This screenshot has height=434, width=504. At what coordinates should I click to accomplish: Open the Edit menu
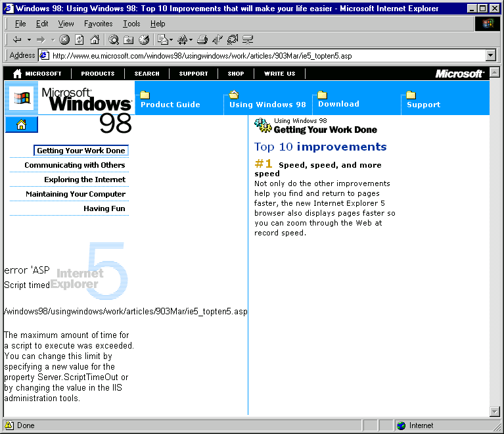click(x=42, y=24)
